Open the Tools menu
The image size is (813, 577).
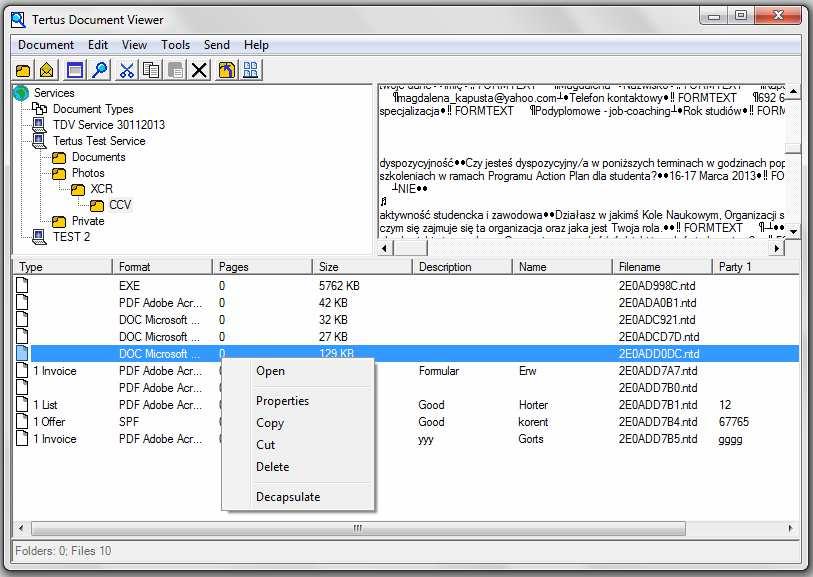coord(175,45)
